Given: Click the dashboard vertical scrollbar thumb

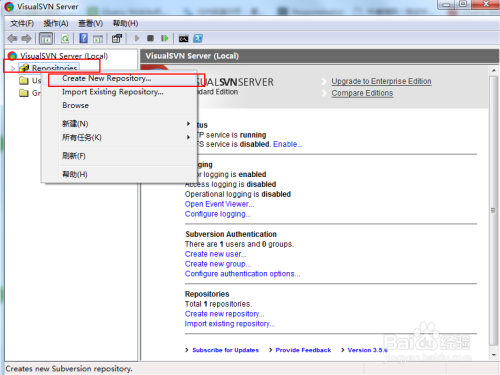Looking at the screenshot, I should point(493,211).
